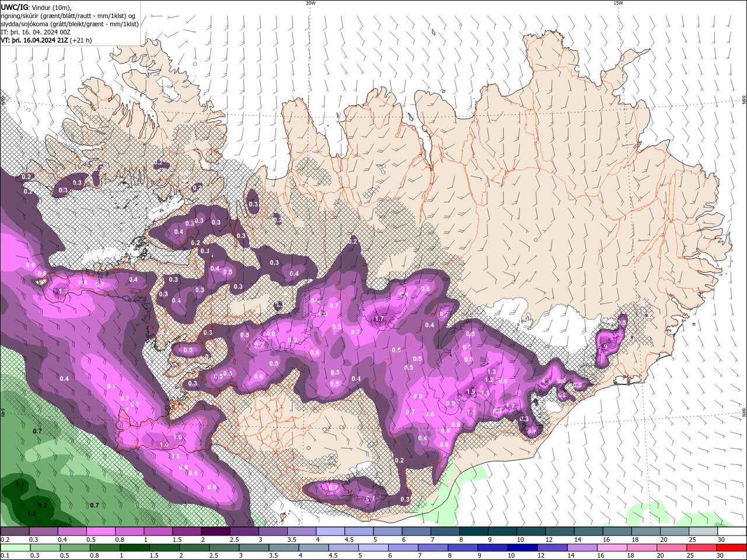Click the "15W" longitude label
The height and width of the screenshot is (560, 747).
[x=618, y=3]
